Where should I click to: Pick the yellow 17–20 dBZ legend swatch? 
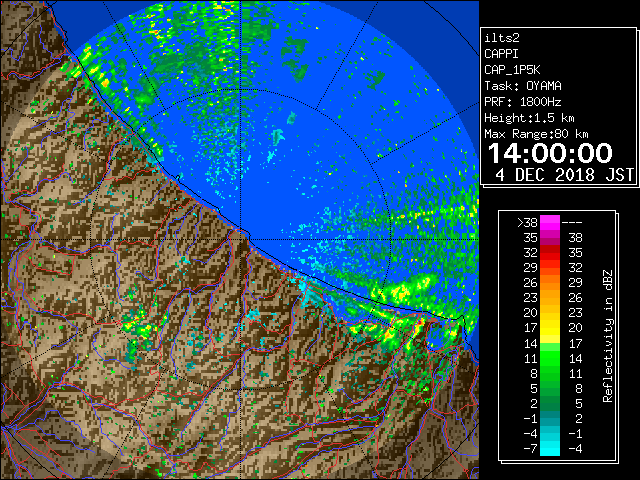tap(550, 328)
